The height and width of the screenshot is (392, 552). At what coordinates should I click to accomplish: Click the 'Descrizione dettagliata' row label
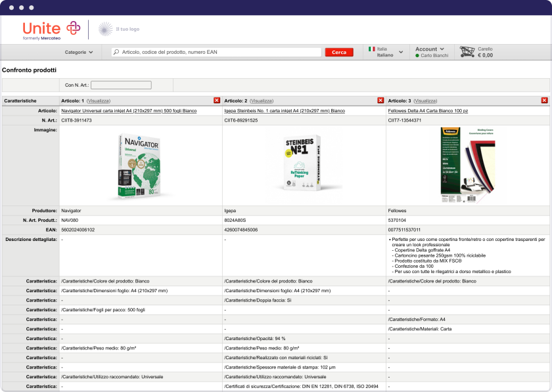(x=31, y=239)
